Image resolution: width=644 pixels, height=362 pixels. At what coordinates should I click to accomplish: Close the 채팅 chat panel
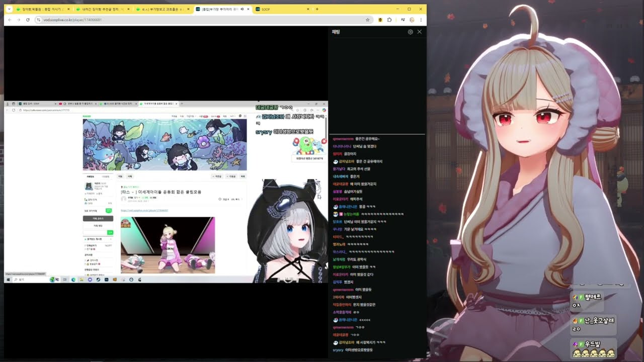point(420,32)
